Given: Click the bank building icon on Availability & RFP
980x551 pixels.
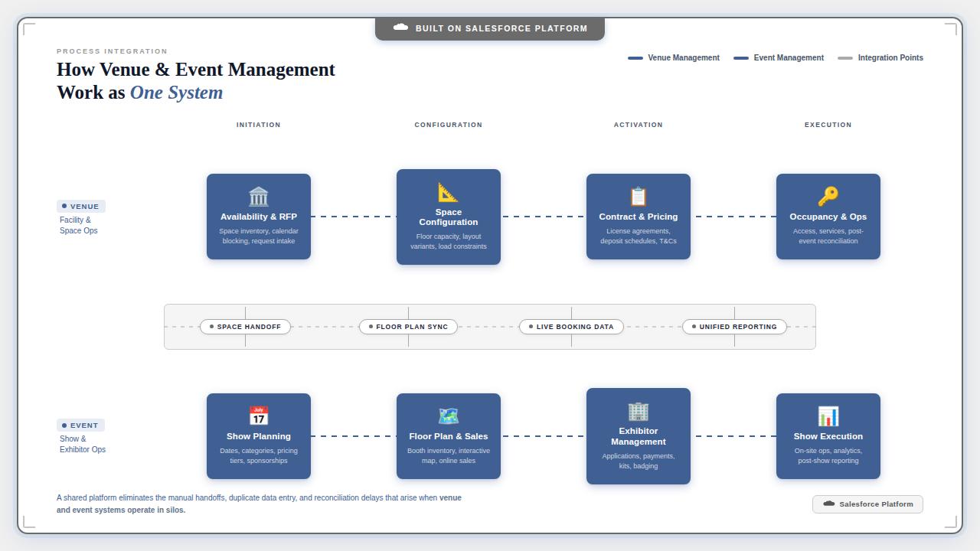Looking at the screenshot, I should 259,197.
